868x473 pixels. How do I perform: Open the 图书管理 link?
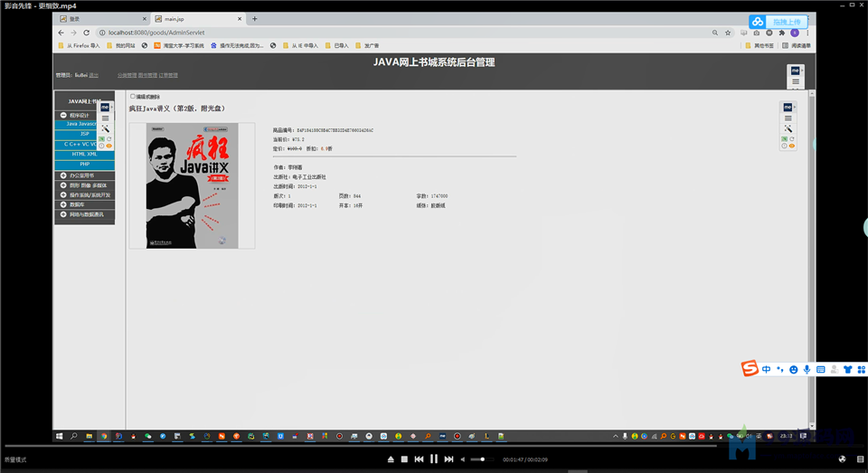coord(147,75)
